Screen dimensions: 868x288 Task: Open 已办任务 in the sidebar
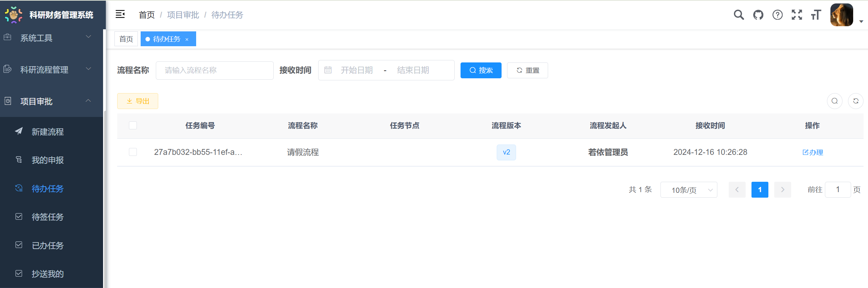[x=48, y=245]
